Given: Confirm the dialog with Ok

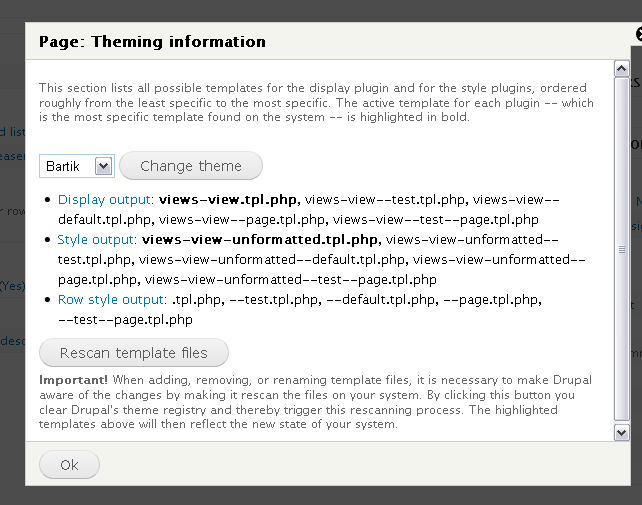Looking at the screenshot, I should coord(69,465).
